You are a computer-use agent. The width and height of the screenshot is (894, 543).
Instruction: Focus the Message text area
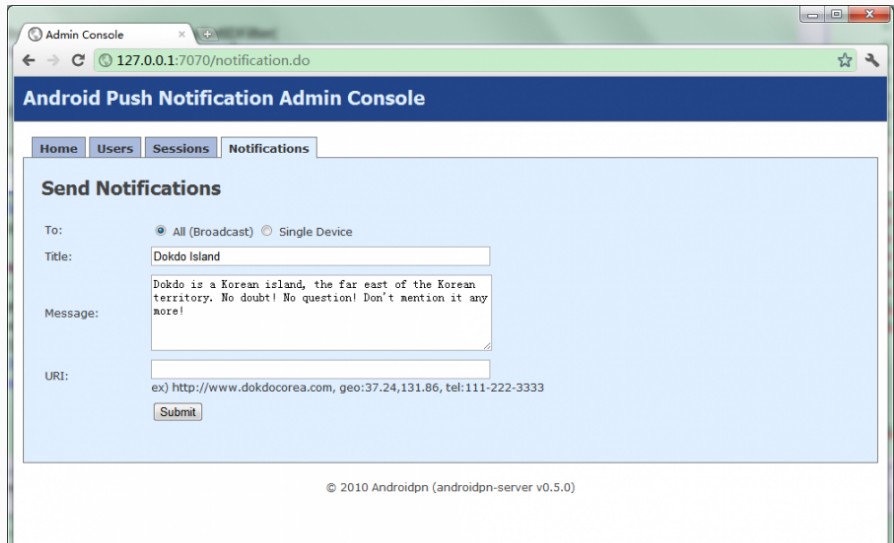pyautogui.click(x=320, y=312)
